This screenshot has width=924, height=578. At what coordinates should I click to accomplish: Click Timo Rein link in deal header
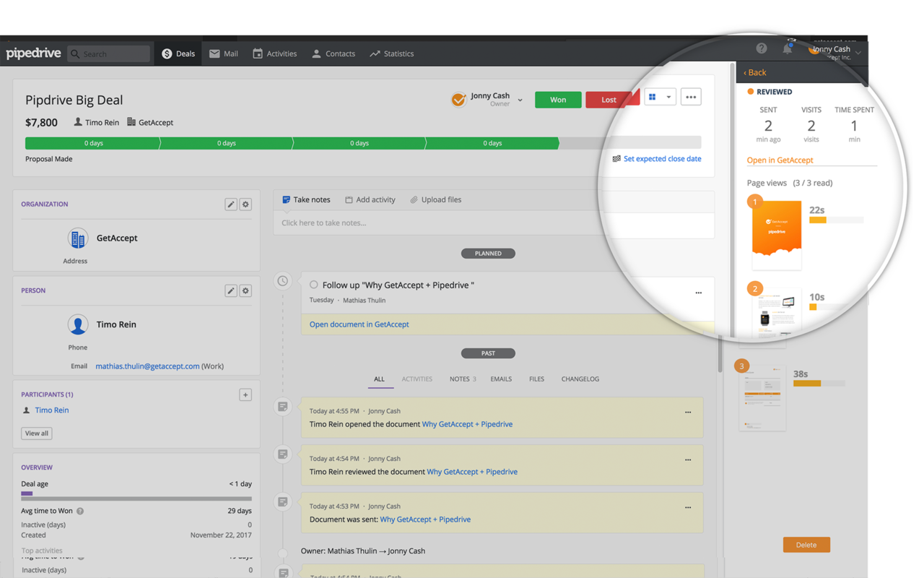102,123
